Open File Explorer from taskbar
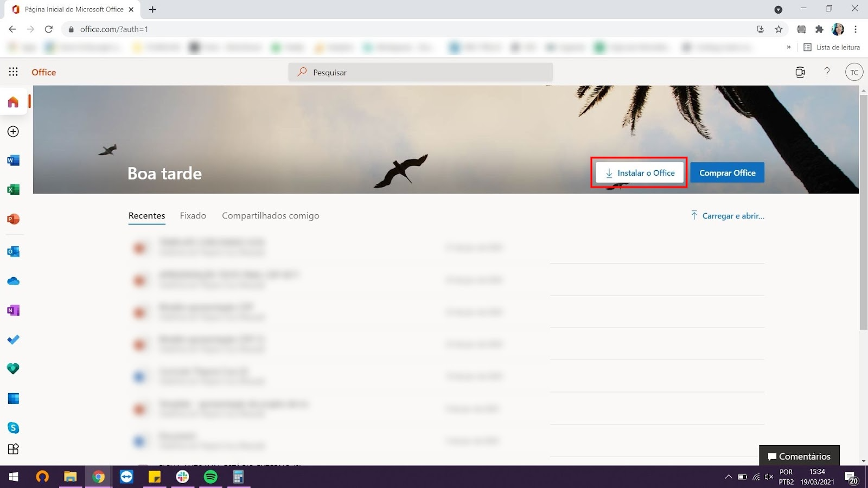 (71, 477)
